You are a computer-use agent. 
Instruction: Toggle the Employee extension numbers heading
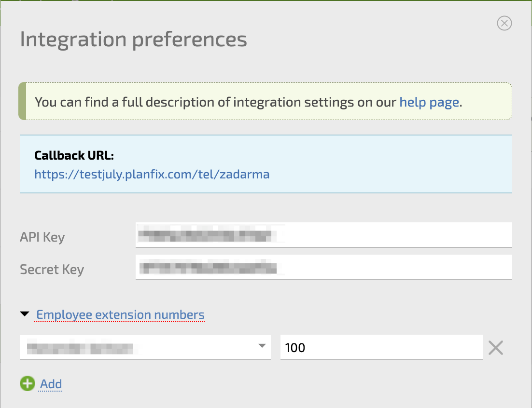[x=120, y=315]
